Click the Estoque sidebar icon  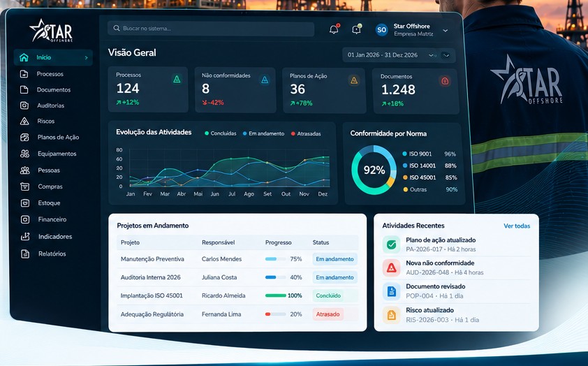[x=24, y=203]
